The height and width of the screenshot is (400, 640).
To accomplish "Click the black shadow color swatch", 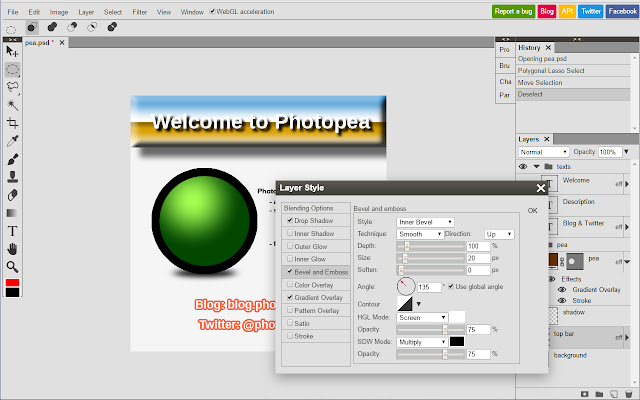I will click(457, 342).
